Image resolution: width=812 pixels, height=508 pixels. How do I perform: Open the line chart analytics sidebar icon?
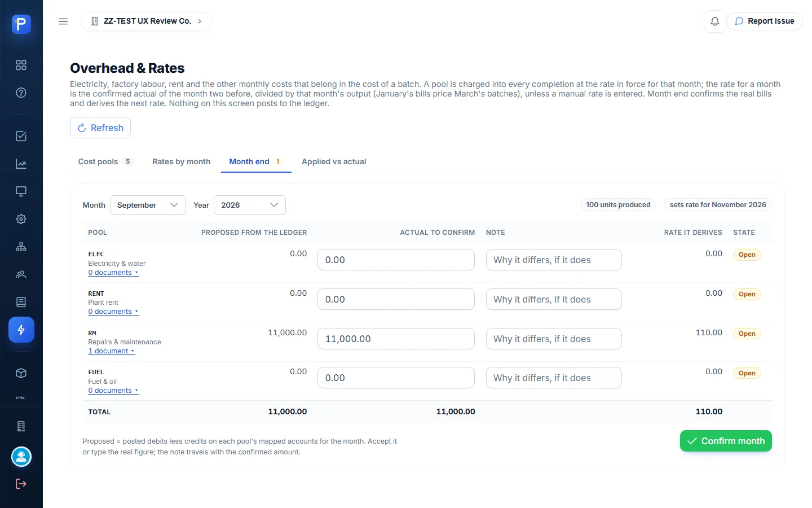click(21, 164)
